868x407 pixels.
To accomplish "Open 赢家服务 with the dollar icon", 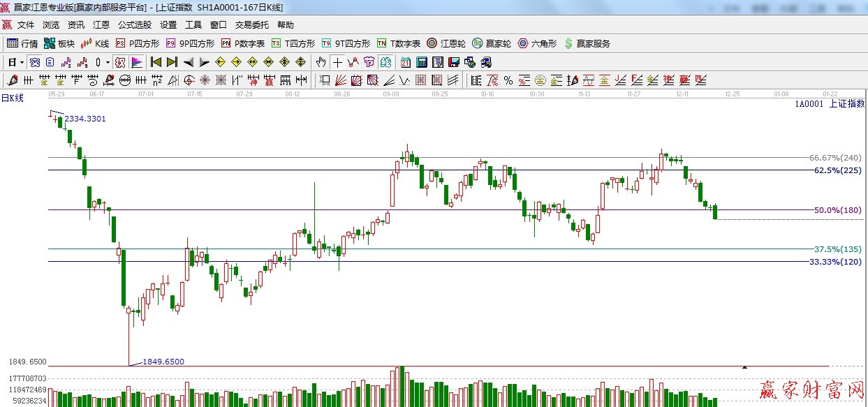I will tap(587, 43).
